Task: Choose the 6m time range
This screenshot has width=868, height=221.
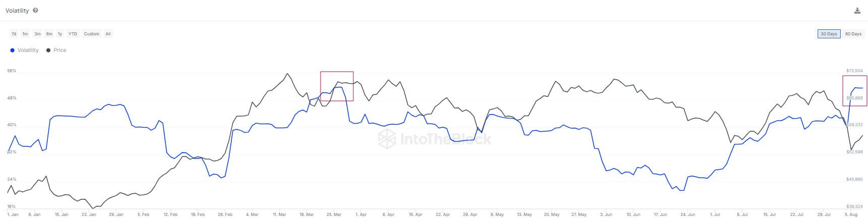Action: tap(49, 34)
